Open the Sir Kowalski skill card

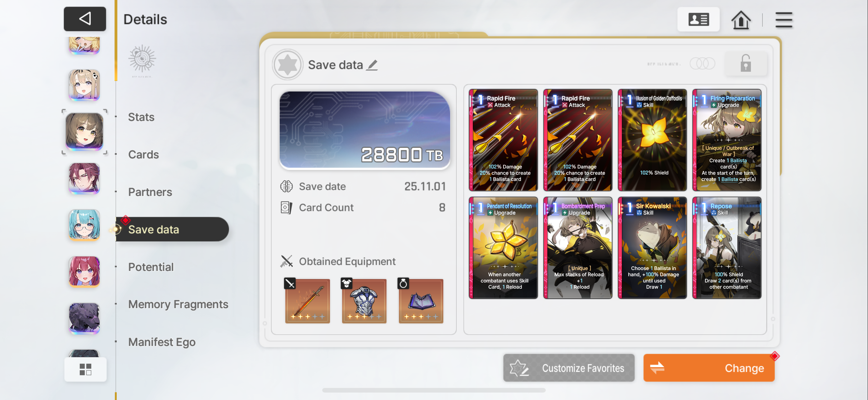(x=652, y=248)
